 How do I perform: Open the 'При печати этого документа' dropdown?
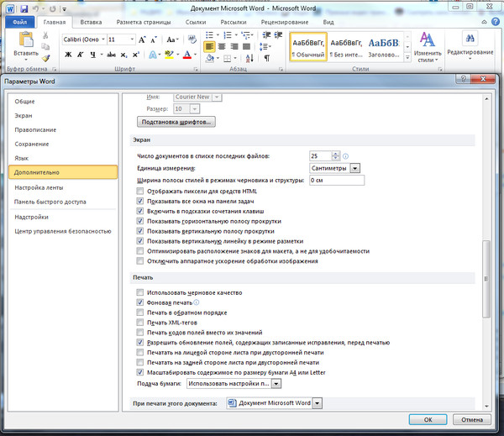317,403
